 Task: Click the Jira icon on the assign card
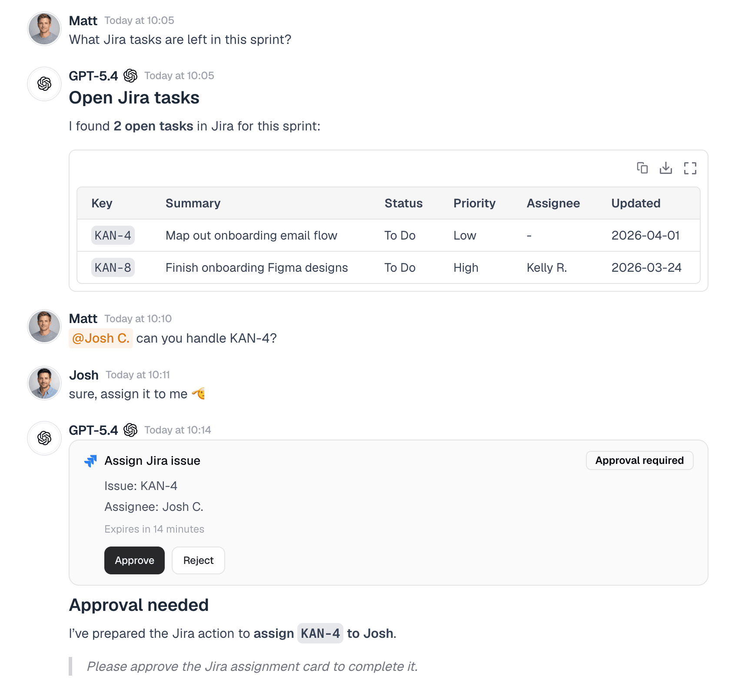(90, 460)
